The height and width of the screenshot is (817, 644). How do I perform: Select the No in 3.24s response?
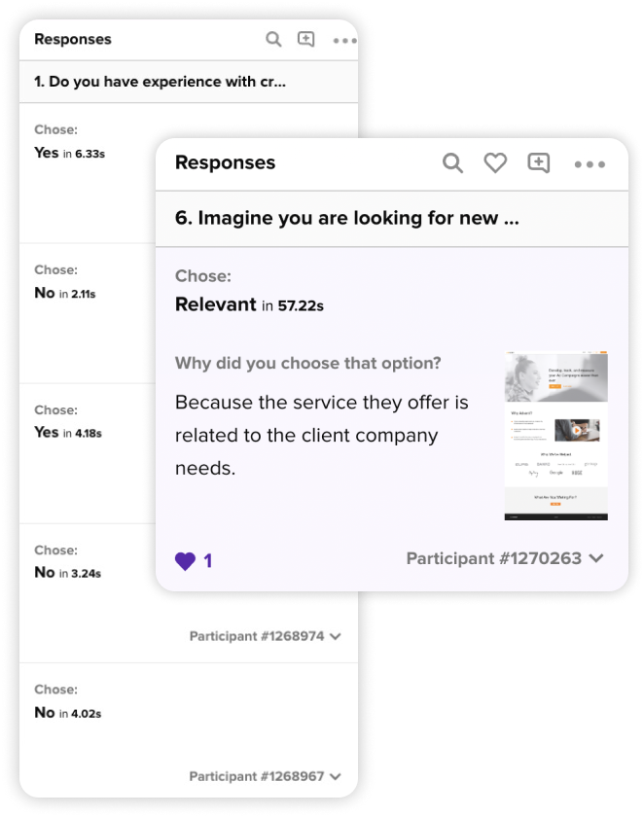(x=68, y=573)
